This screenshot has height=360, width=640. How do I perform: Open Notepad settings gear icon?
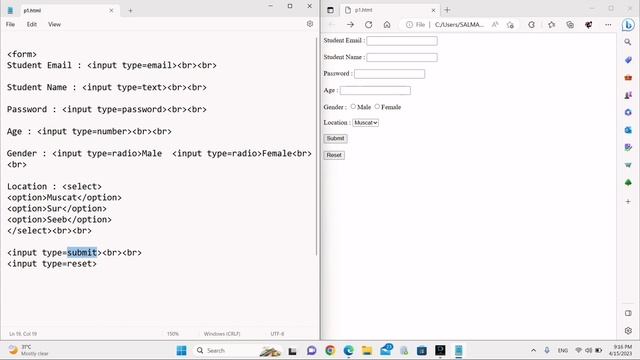(x=310, y=24)
